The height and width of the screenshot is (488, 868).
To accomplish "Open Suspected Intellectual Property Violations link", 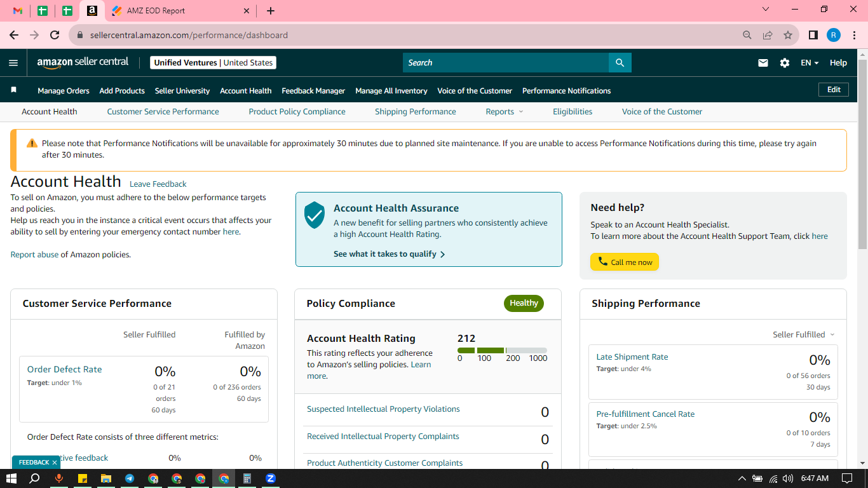I will pyautogui.click(x=383, y=409).
